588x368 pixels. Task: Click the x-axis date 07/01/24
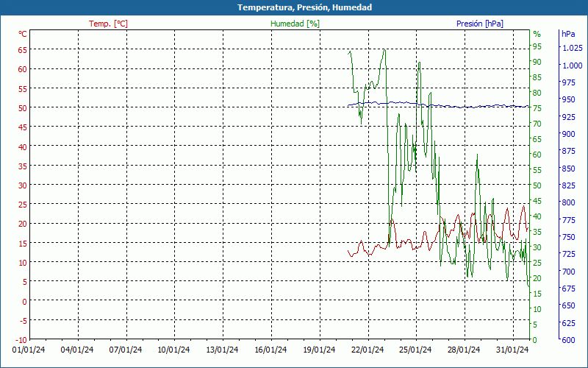(126, 350)
